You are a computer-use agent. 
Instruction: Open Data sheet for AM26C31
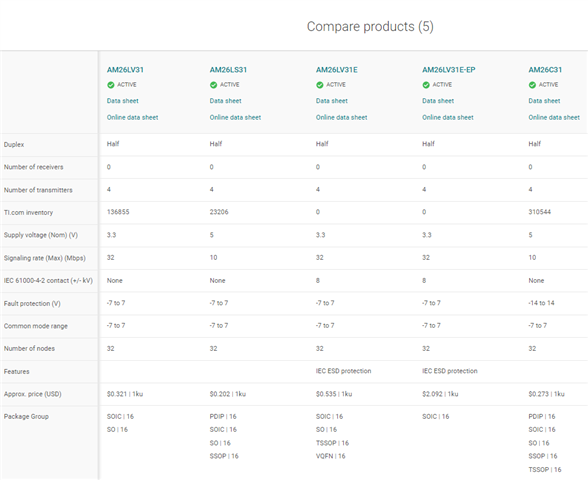coord(544,101)
